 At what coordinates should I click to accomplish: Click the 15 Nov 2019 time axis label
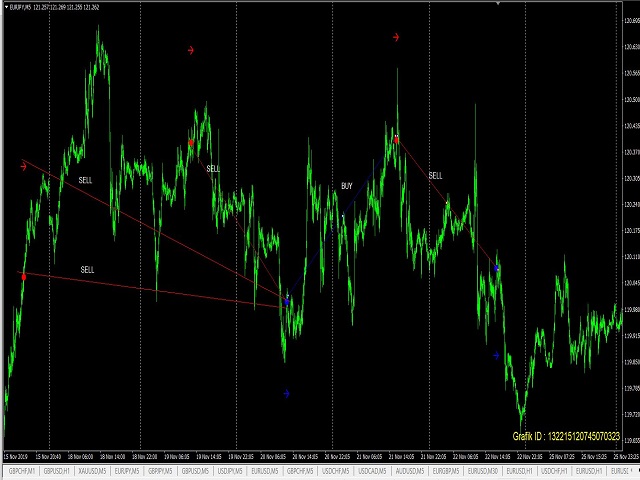16,457
